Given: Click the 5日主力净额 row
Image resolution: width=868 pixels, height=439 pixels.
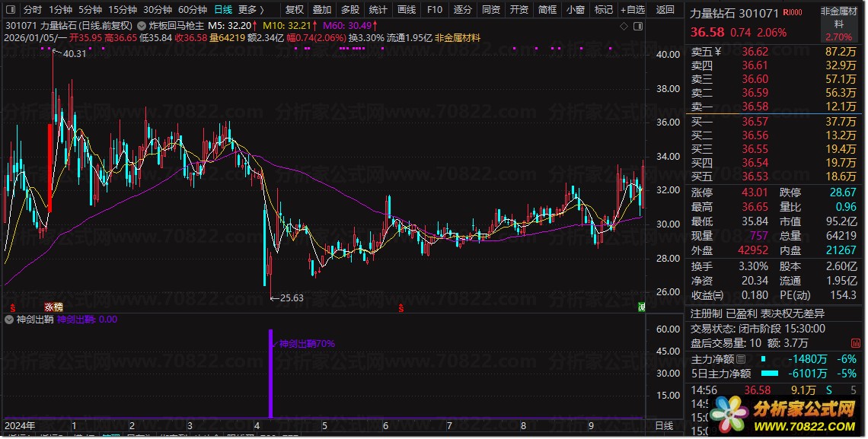Looking at the screenshot, I should (774, 374).
